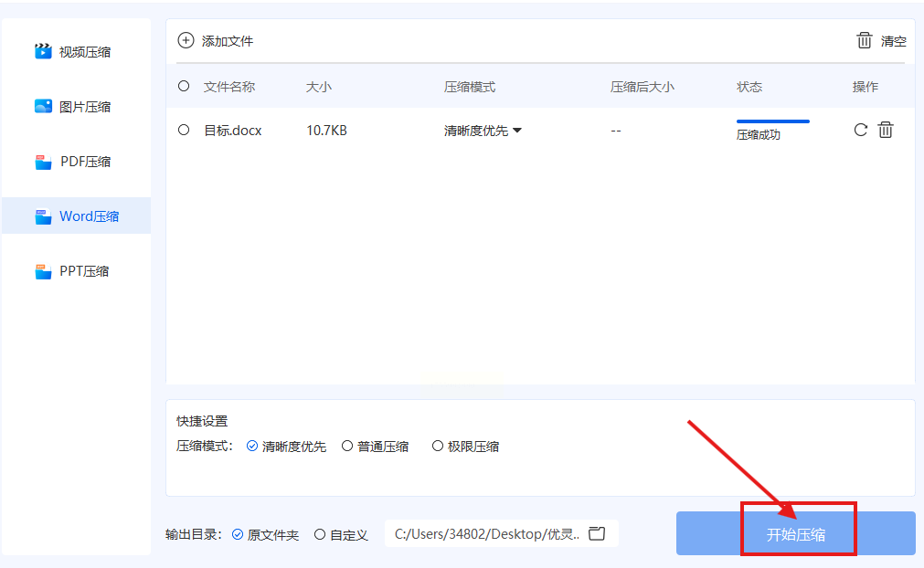Viewport: 924px width, 568px height.
Task: Click the video compression clapperboard icon
Action: pyautogui.click(x=43, y=52)
